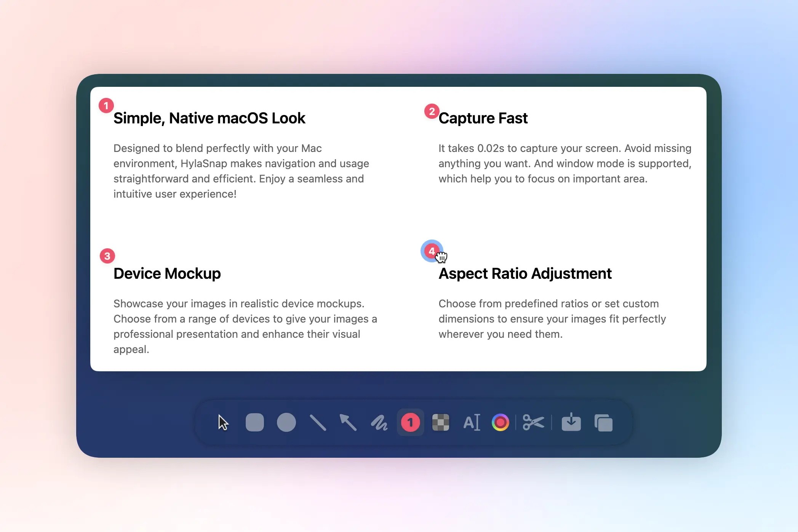This screenshot has width=798, height=532.
Task: Click the highlighted number 4 badge
Action: pyautogui.click(x=431, y=251)
